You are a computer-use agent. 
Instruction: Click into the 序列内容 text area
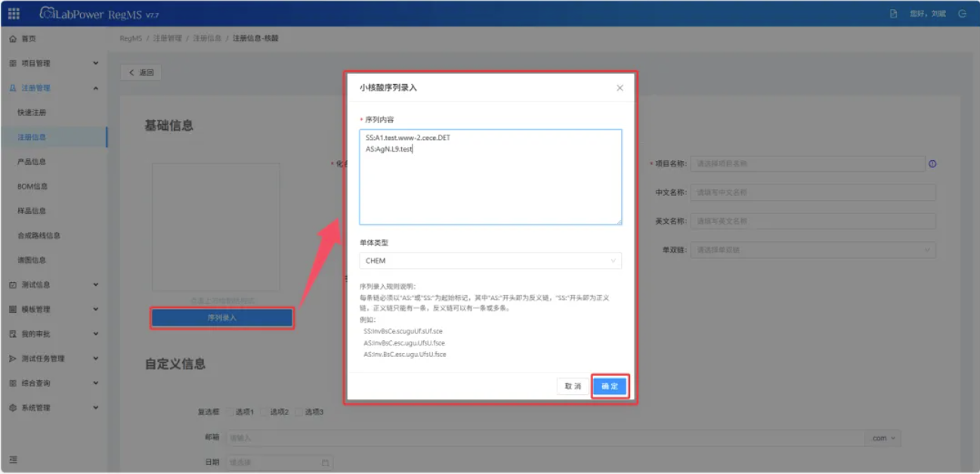click(x=490, y=177)
